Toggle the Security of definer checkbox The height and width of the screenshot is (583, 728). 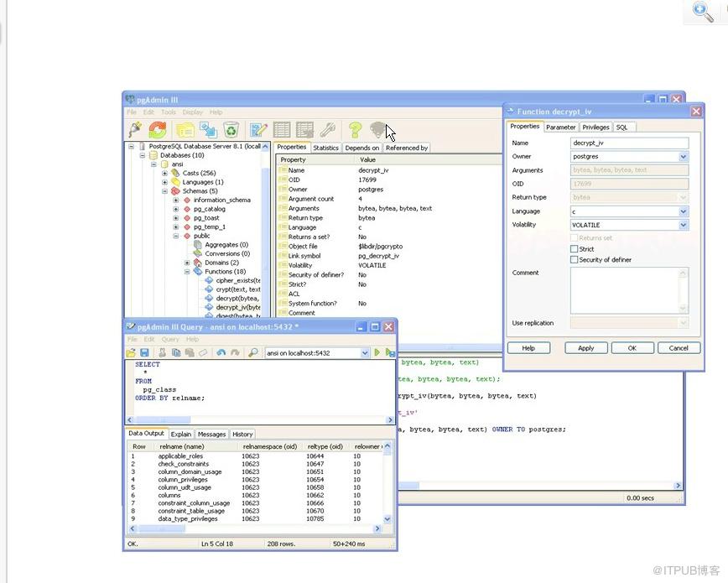(x=575, y=260)
